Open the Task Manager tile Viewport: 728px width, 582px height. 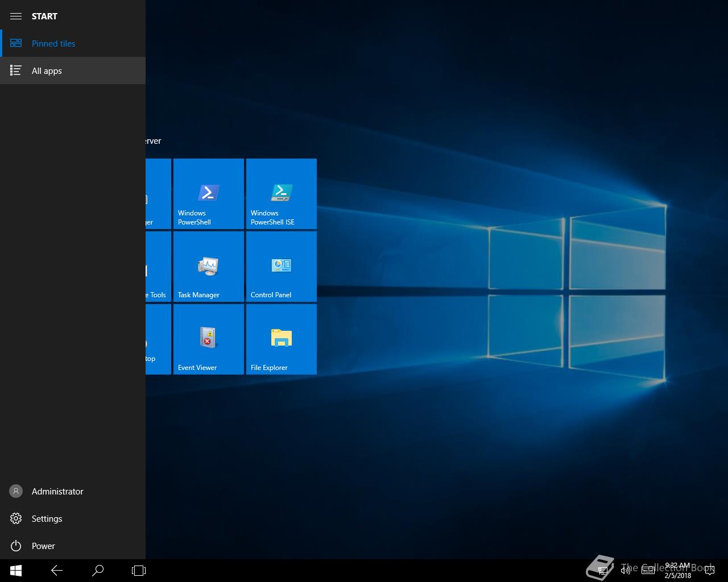[x=209, y=267]
